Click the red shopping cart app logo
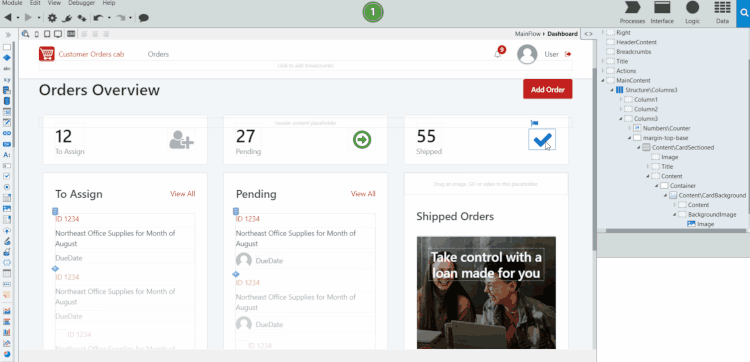This screenshot has height=362, width=750. pos(47,54)
